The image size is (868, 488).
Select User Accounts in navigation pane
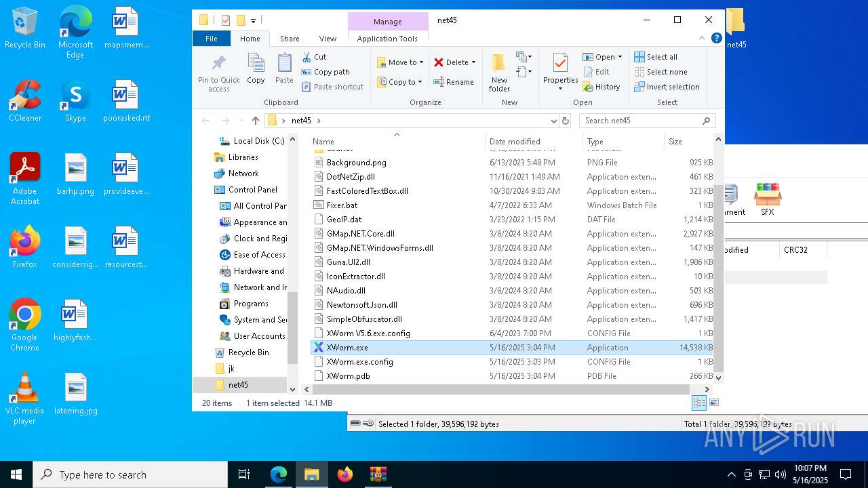tap(253, 336)
